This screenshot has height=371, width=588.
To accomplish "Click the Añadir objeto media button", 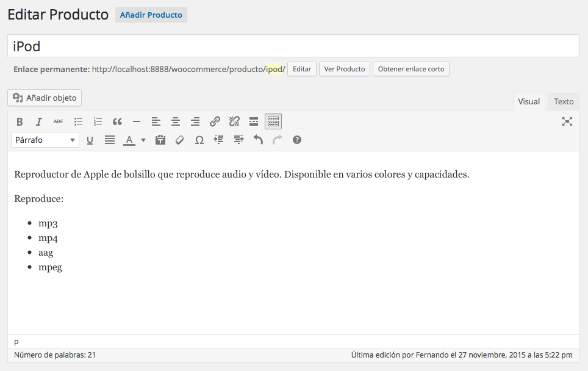I will pyautogui.click(x=45, y=98).
